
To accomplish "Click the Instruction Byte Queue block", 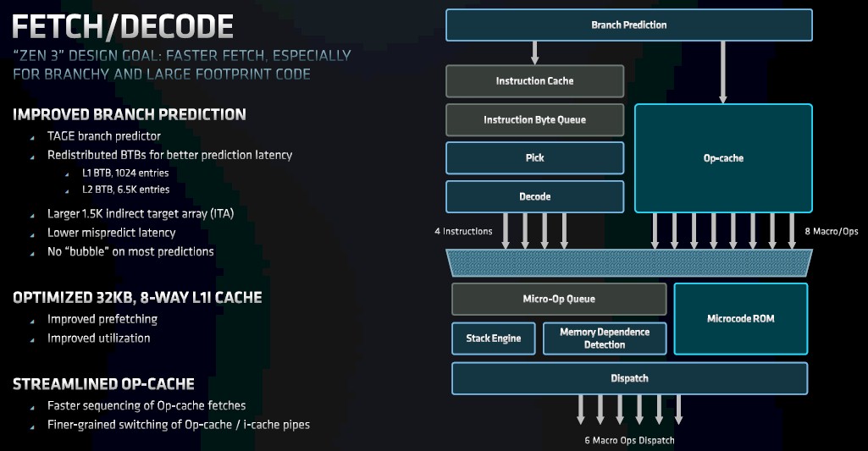I will tap(534, 119).
